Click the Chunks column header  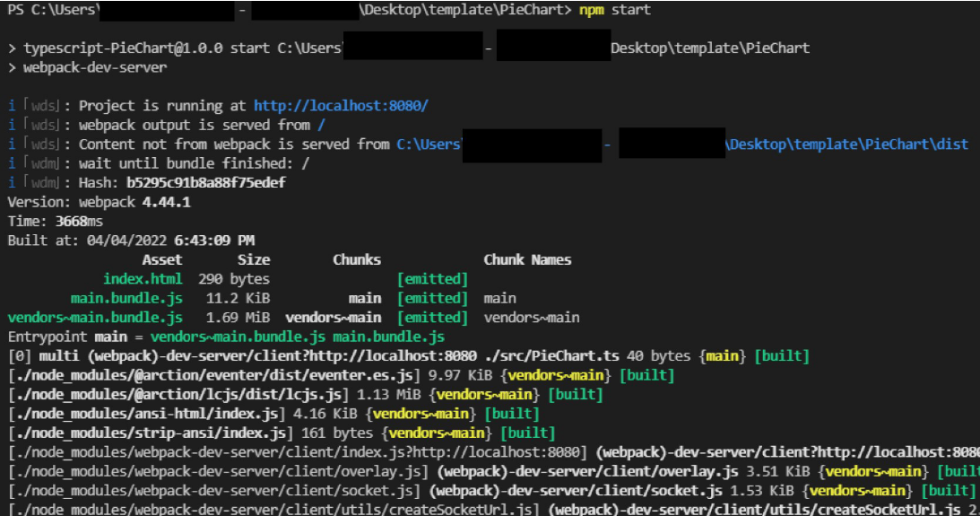click(357, 259)
